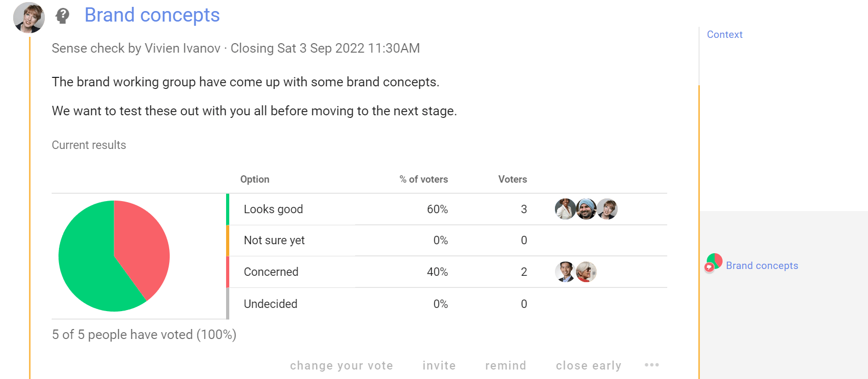Jump to Context in the sidebar

click(x=725, y=34)
